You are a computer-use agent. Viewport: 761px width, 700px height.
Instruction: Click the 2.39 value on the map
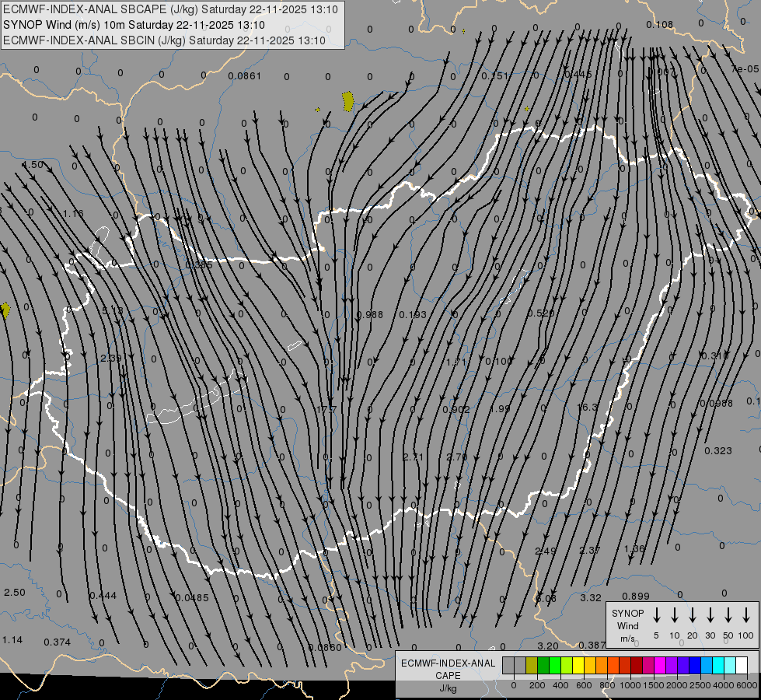point(111,359)
